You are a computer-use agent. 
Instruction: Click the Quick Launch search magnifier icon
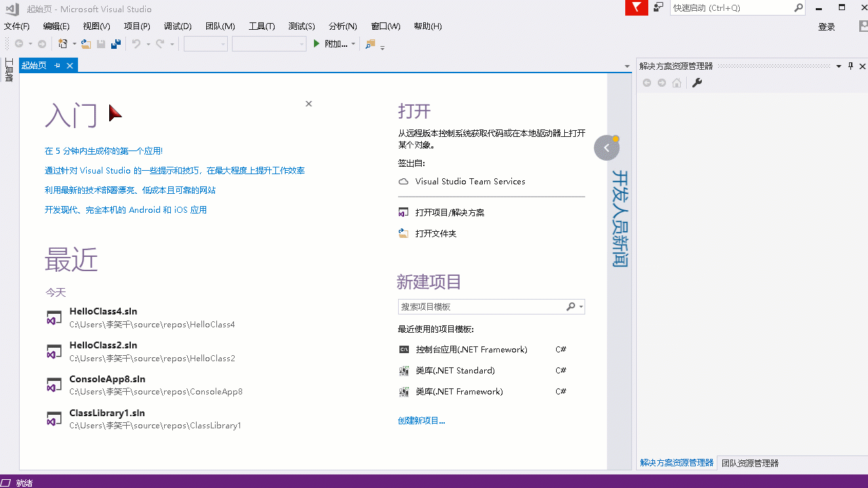pos(799,8)
